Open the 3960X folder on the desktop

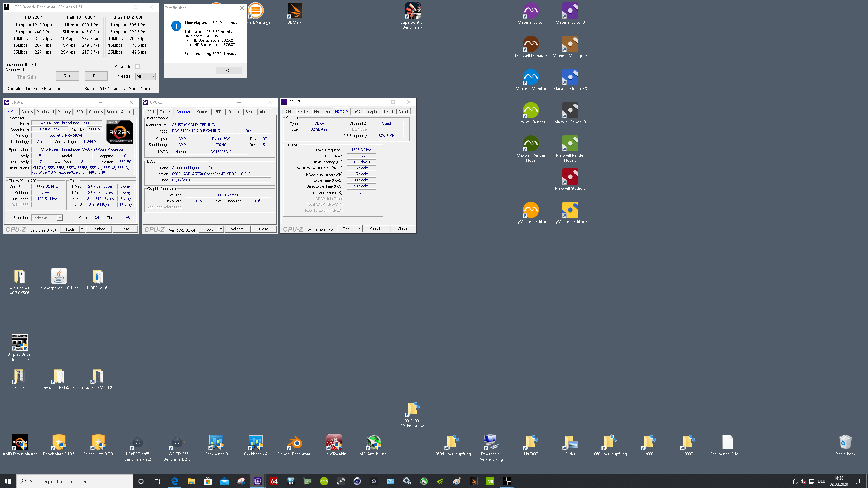coord(19,379)
